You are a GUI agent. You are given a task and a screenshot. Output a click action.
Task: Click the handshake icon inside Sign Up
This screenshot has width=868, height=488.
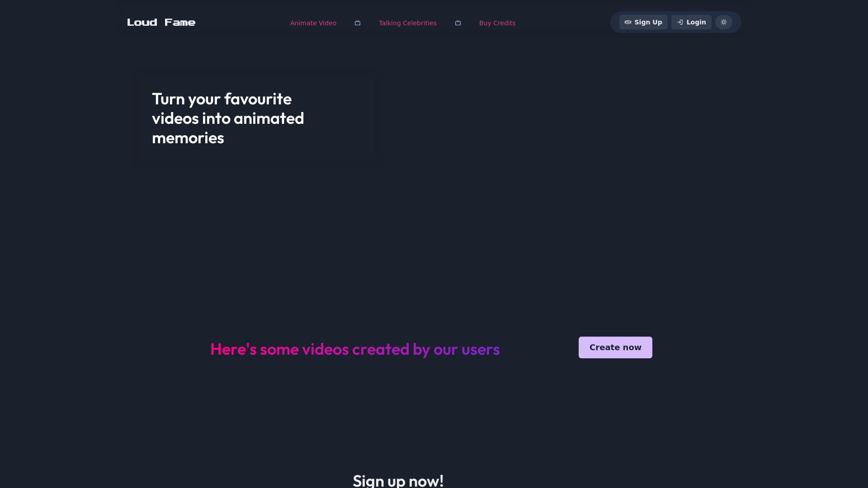click(628, 22)
